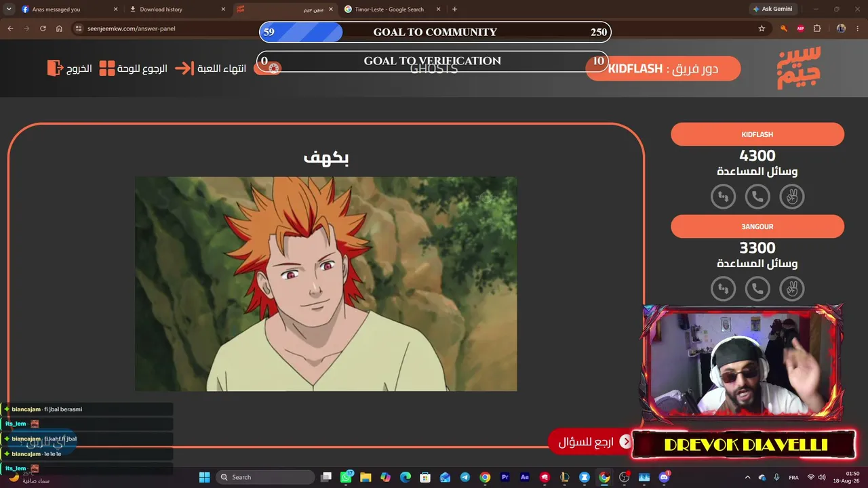Expand the tab search dropdown
Screen dimensions: 868x488
[x=9, y=9]
